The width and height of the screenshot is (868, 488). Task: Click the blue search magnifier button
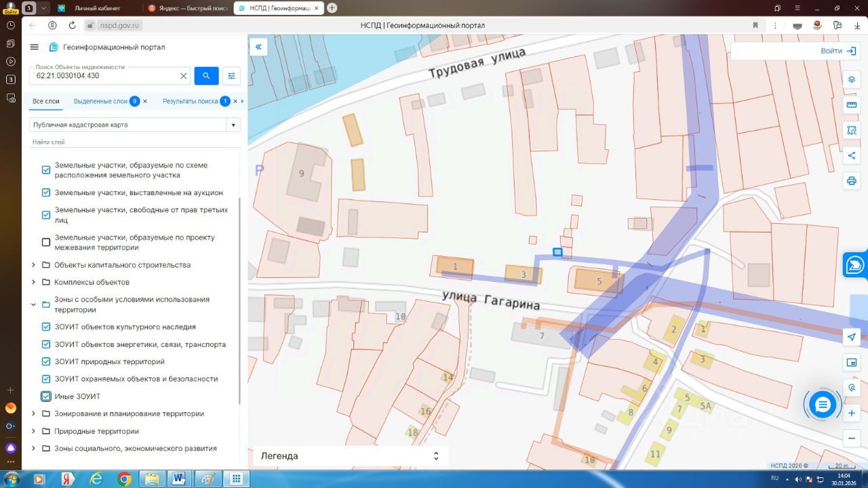tap(206, 76)
